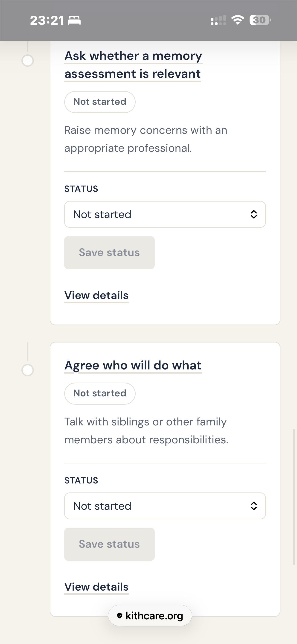Tap the cellular signal bars icon
Viewport: 297px width, 644px height.
(218, 20)
